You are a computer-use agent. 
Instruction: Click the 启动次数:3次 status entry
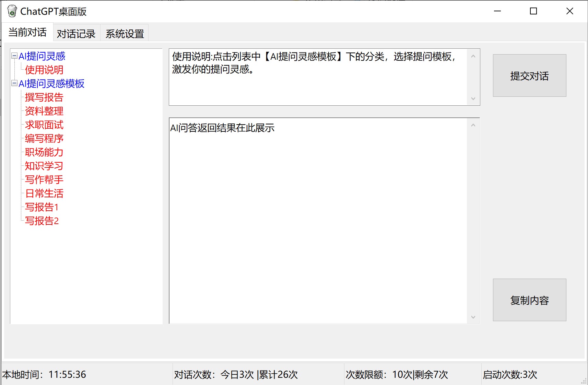tap(510, 374)
